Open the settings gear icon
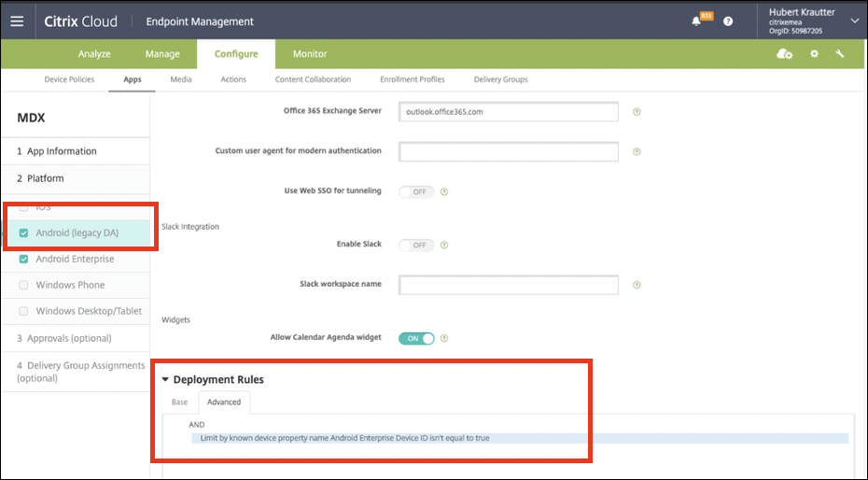Viewport: 868px width, 480px height. pos(814,54)
